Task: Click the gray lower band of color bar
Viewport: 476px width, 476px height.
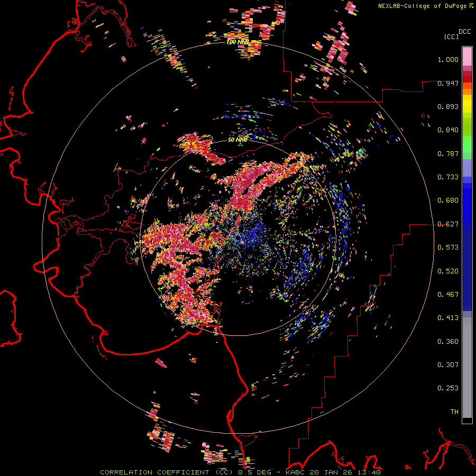Action: (x=467, y=368)
